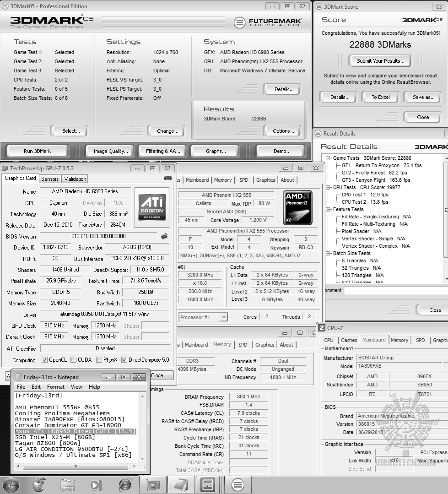
Task: Switch to 3DMark taskbar icon
Action: [x=237, y=485]
